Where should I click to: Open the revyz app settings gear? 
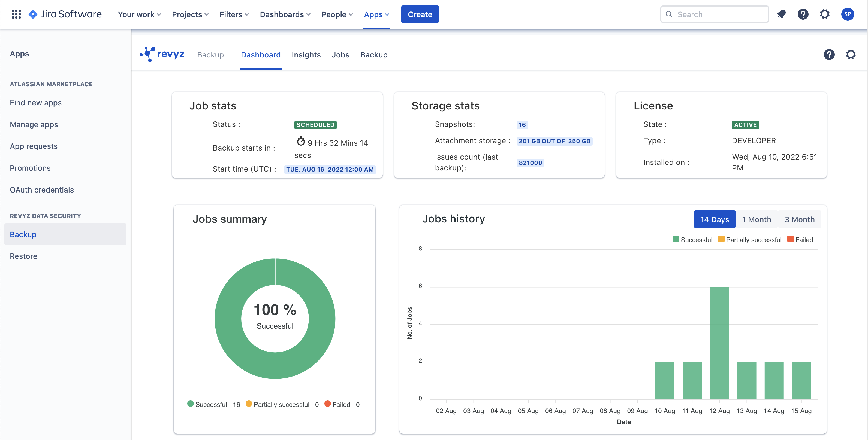click(x=851, y=54)
